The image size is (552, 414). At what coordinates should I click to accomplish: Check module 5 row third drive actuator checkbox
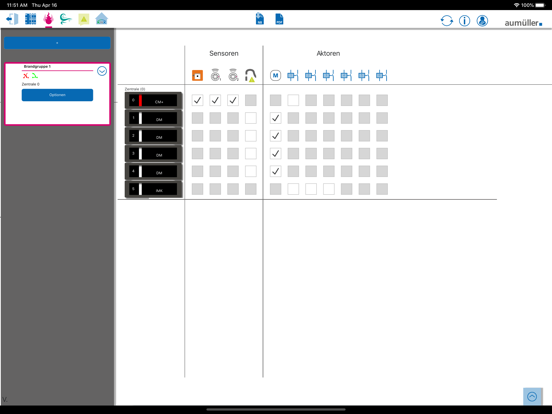(x=329, y=189)
